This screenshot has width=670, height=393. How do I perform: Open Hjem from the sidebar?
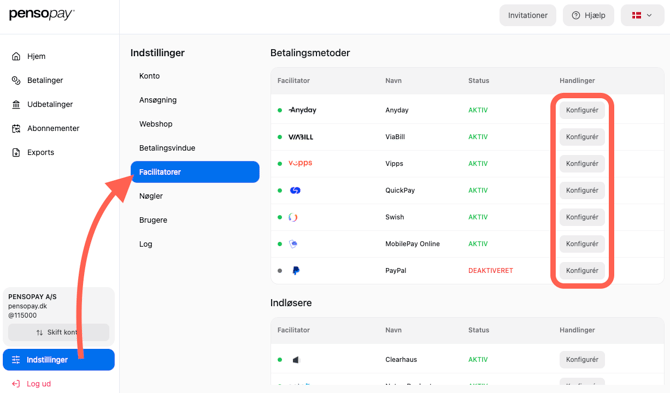pyautogui.click(x=28, y=56)
